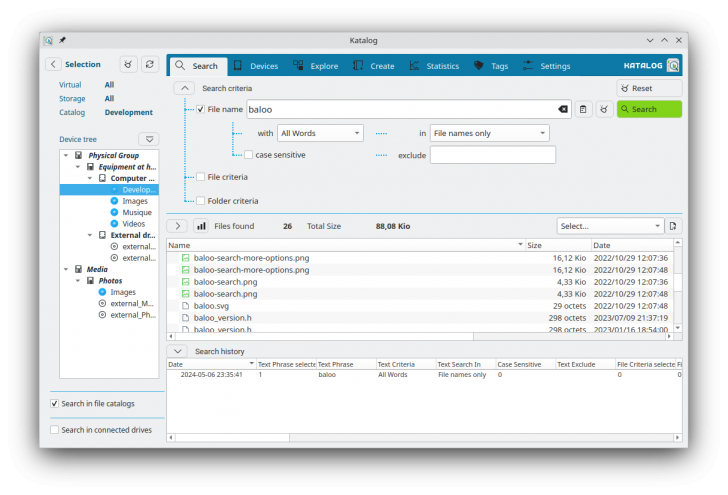This screenshot has height=495, width=728.
Task: Click the back arrow next to Selection
Action: tap(53, 64)
